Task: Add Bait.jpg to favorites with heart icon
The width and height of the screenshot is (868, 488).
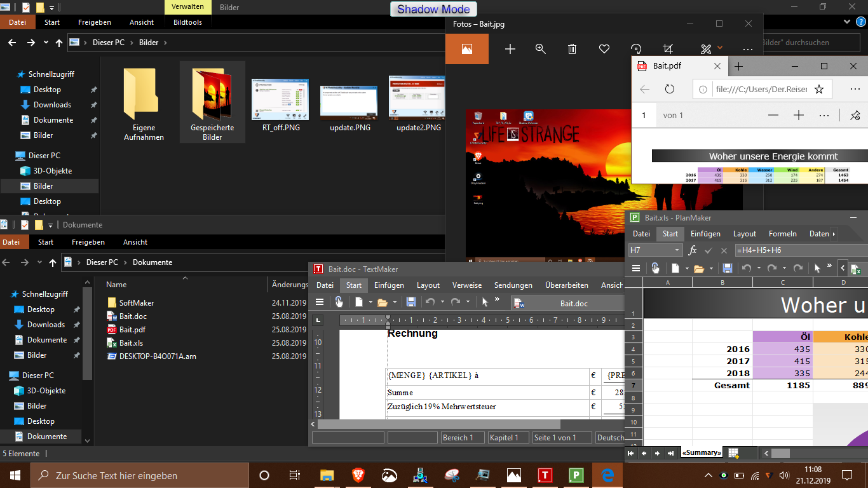Action: (604, 49)
